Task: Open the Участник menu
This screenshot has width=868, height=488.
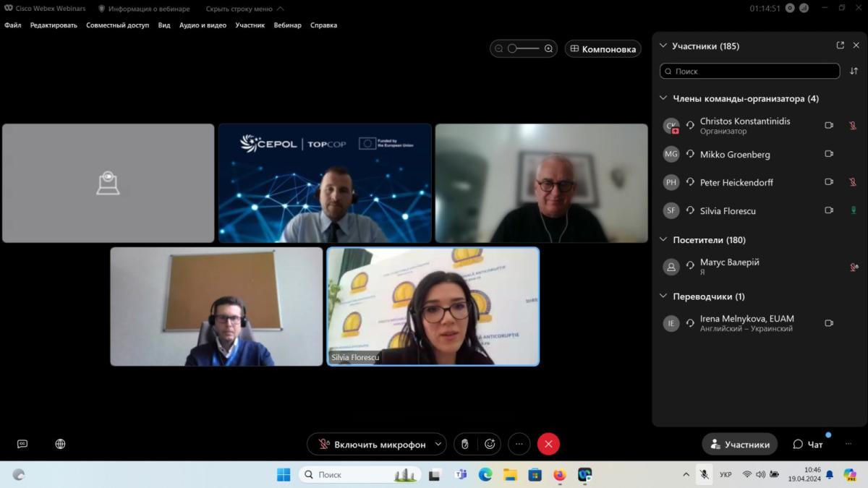Action: [250, 25]
